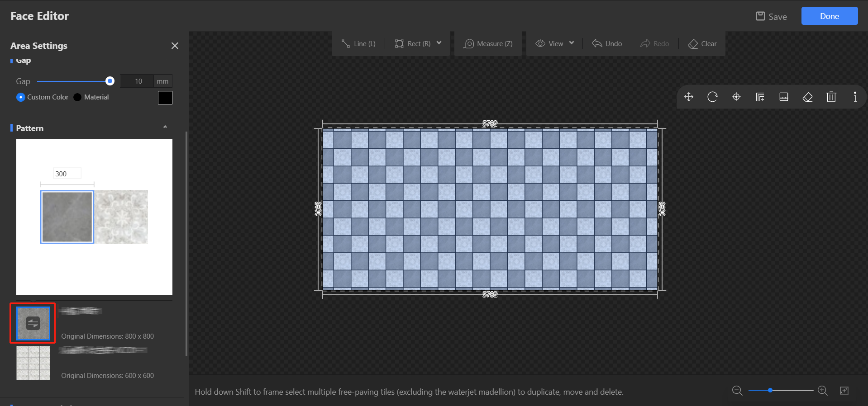Click the rotate icon in floating toolbar
The height and width of the screenshot is (406, 868).
(x=712, y=97)
